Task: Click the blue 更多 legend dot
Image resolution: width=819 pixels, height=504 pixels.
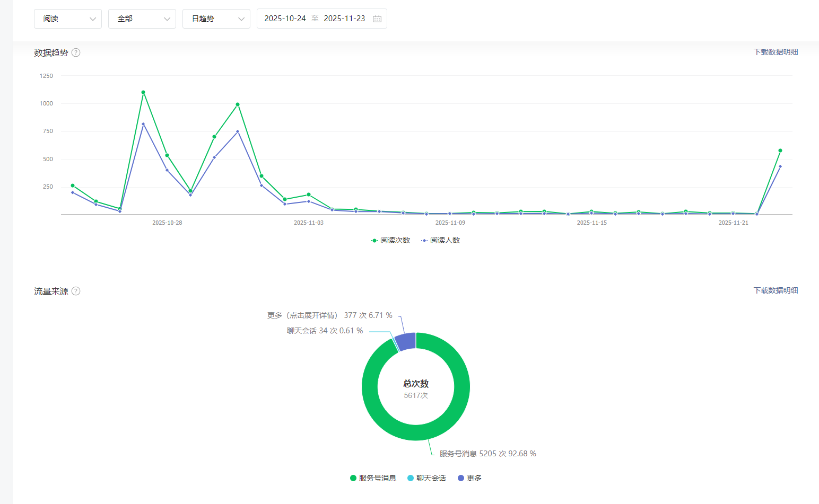Action: [x=460, y=478]
